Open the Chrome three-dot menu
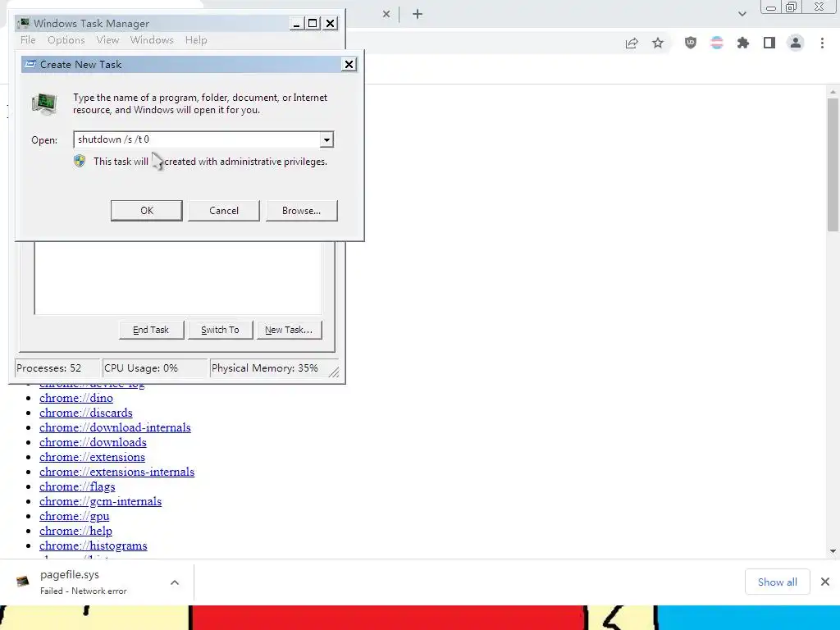 pyautogui.click(x=822, y=43)
